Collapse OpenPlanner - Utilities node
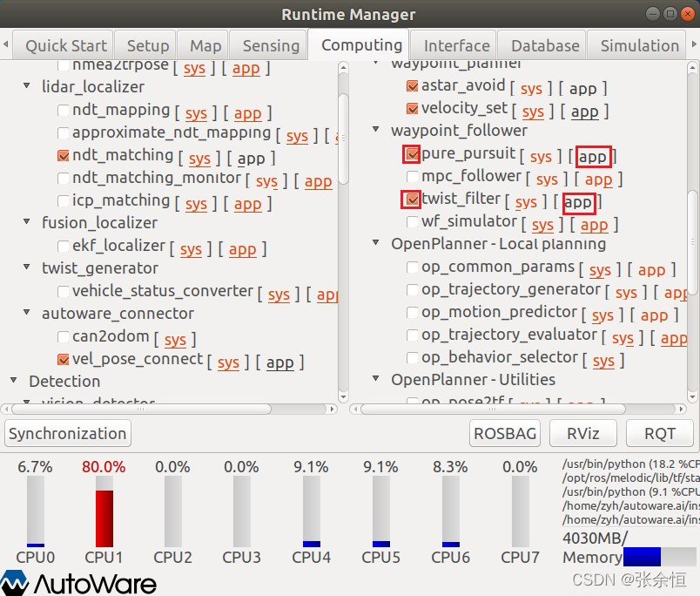The image size is (700, 596). (376, 378)
